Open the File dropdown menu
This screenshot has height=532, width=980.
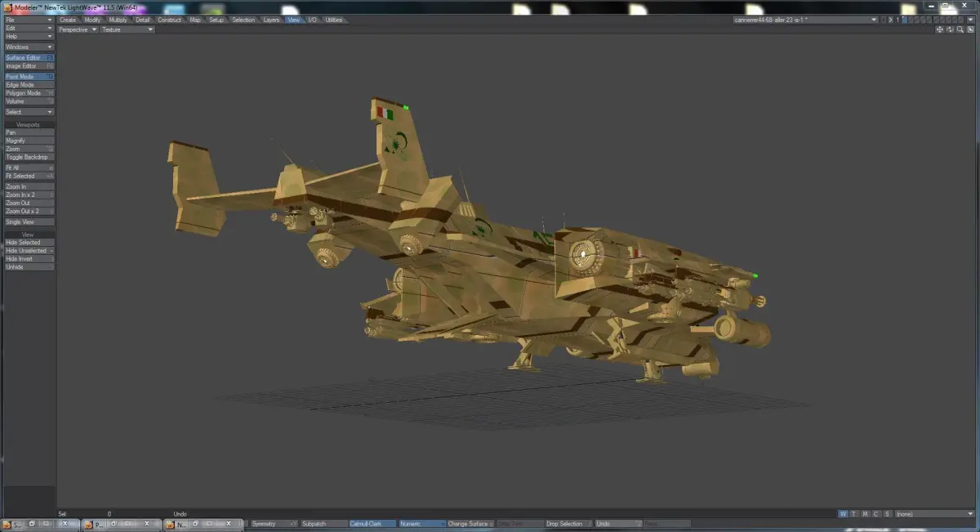29,20
